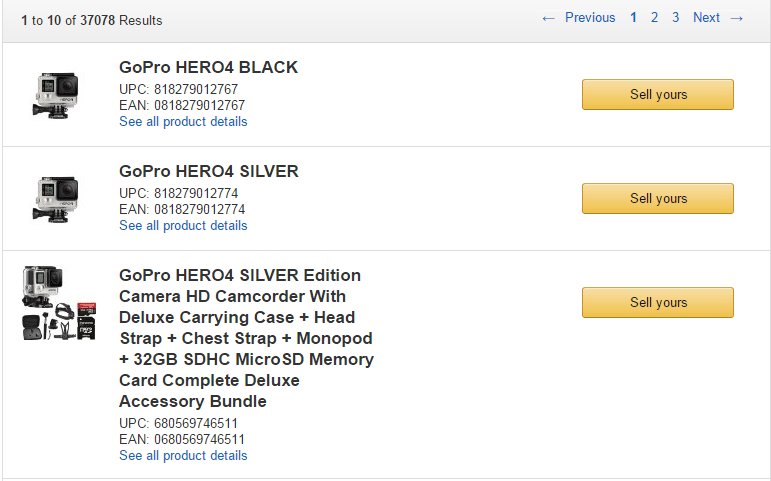This screenshot has height=481, width=771.
Task: Click the left arrow before Previous
Action: coord(548,18)
